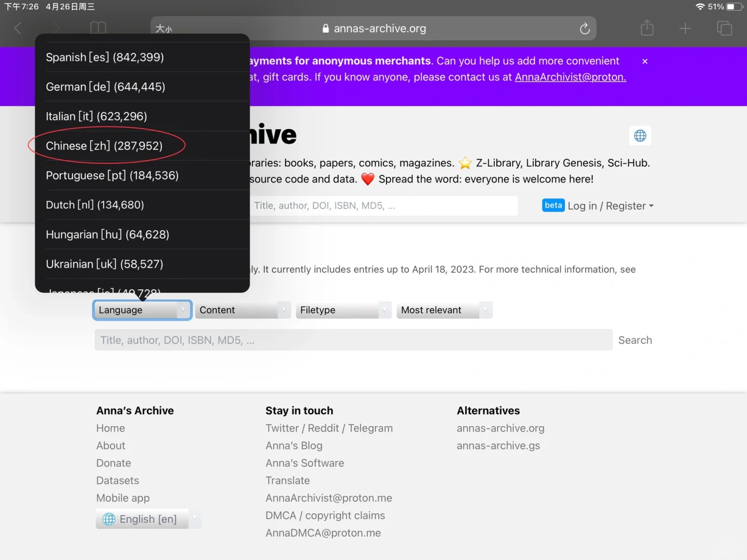
Task: Open the Translate footer link
Action: click(287, 481)
